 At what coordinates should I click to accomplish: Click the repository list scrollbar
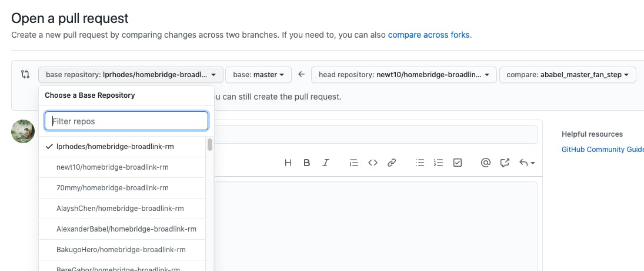pyautogui.click(x=210, y=144)
